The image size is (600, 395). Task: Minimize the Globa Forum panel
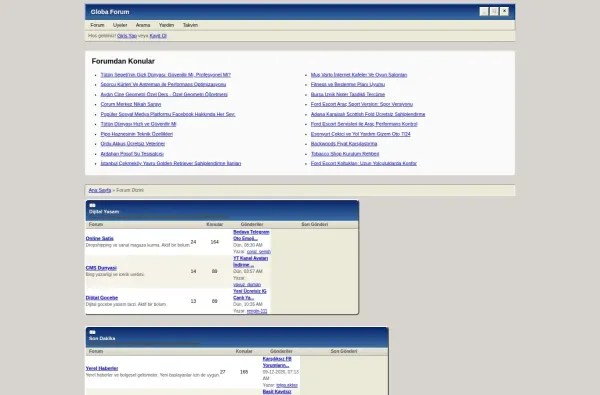pos(484,11)
